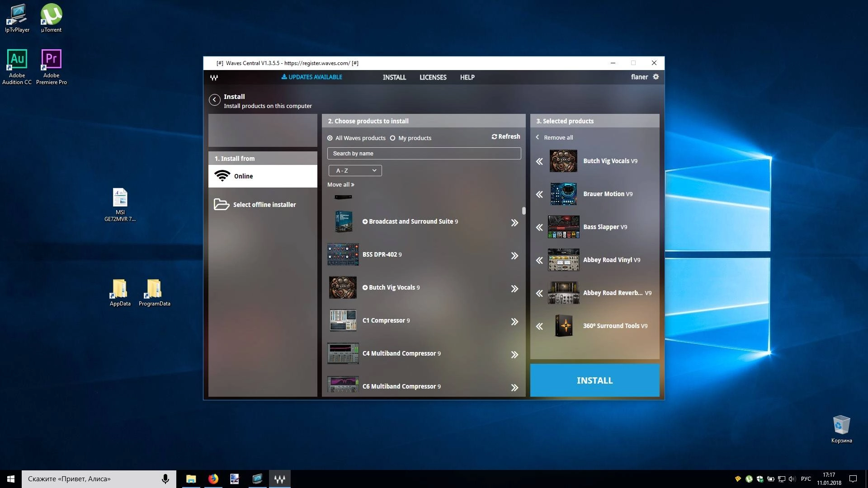Remove 360° Surround Tools V9 from selection

(x=539, y=326)
